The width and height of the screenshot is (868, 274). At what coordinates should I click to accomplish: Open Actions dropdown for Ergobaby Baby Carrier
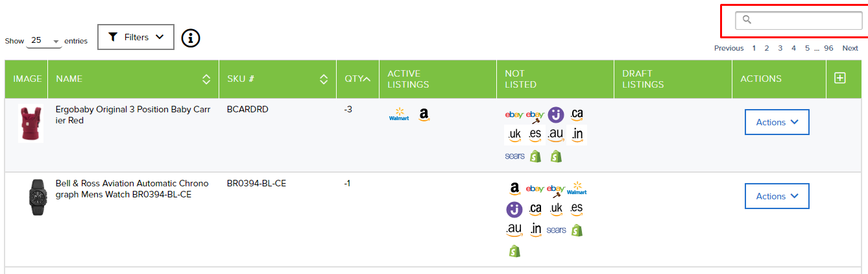pos(777,122)
